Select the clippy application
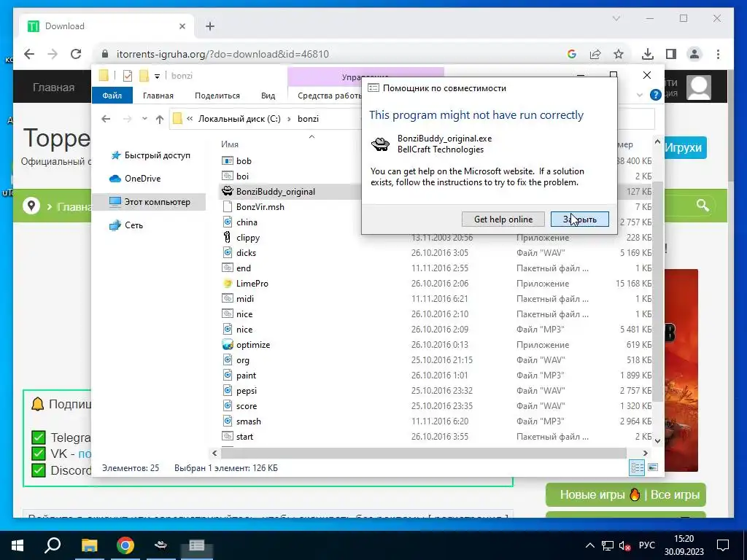Image resolution: width=747 pixels, height=560 pixels. click(248, 237)
